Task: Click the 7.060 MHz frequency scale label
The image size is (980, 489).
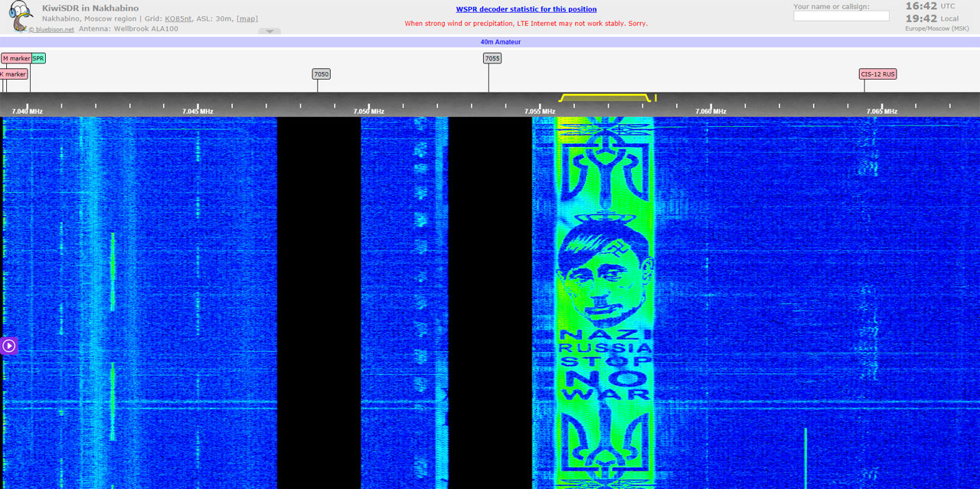Action: [710, 111]
